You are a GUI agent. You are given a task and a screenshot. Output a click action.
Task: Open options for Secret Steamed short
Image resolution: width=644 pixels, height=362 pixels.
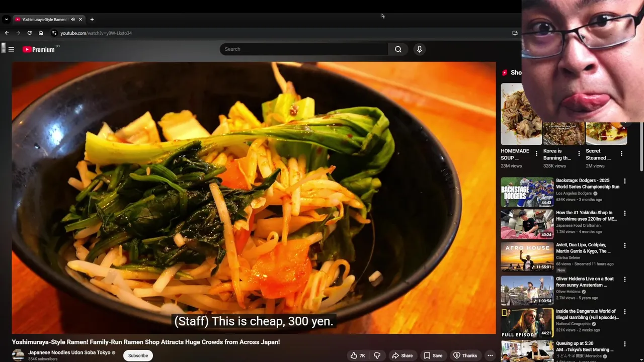(x=621, y=153)
